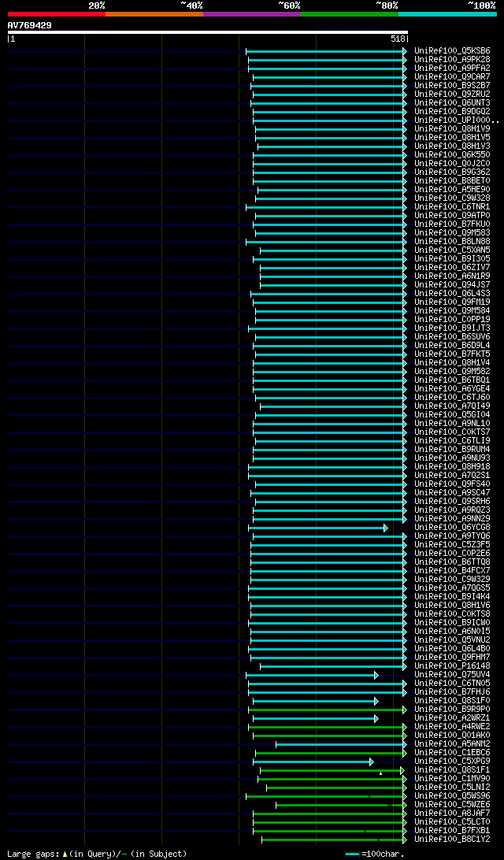Click the UniRef100_C5WZE6 label
The height and width of the screenshot is (860, 504).
pyautogui.click(x=453, y=804)
